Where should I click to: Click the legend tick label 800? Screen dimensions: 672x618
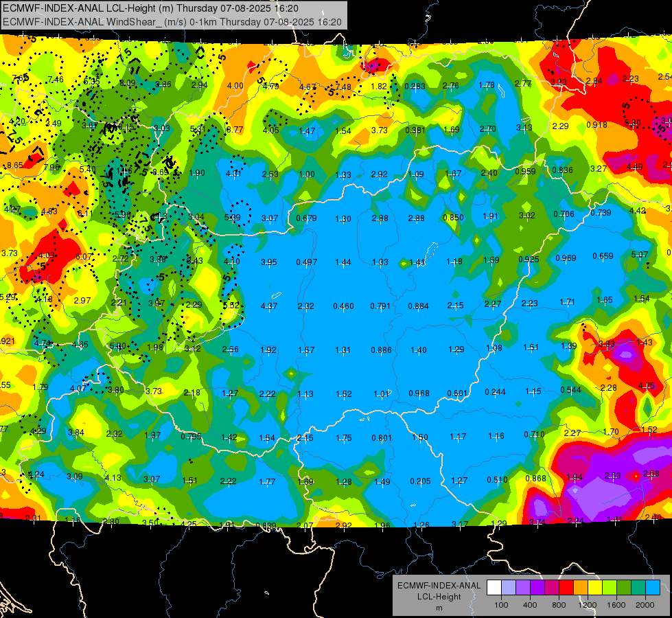click(x=559, y=605)
